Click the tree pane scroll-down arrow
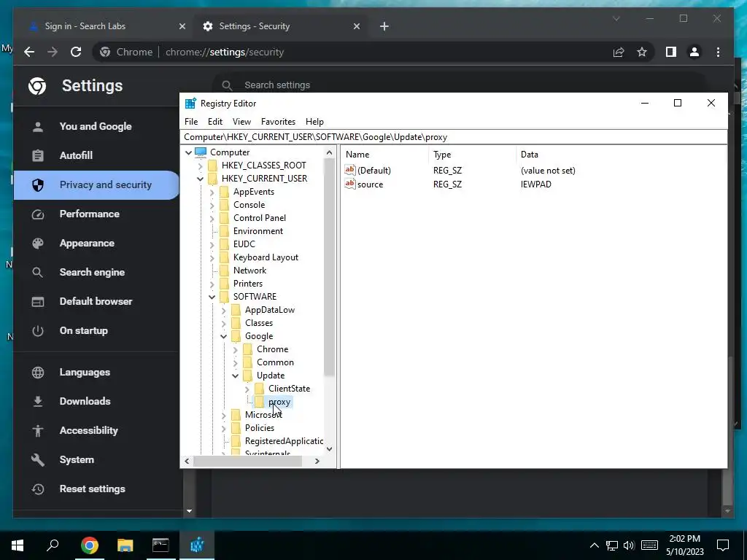 [x=329, y=449]
